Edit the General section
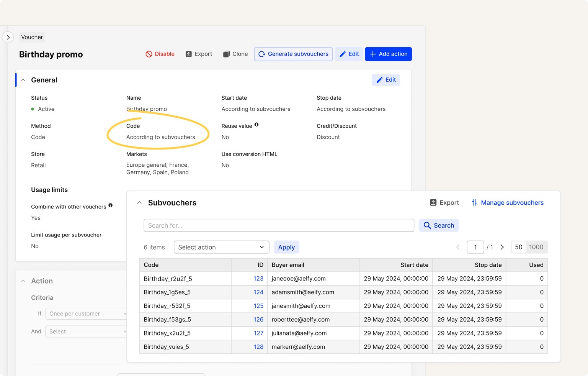The height and width of the screenshot is (376, 588). click(385, 80)
